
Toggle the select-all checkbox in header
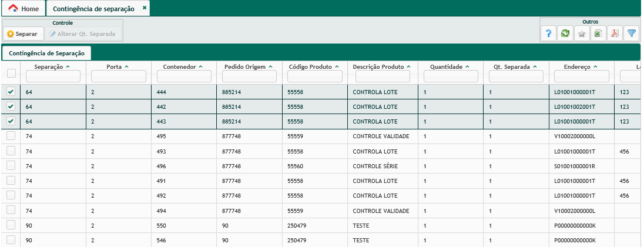[11, 73]
